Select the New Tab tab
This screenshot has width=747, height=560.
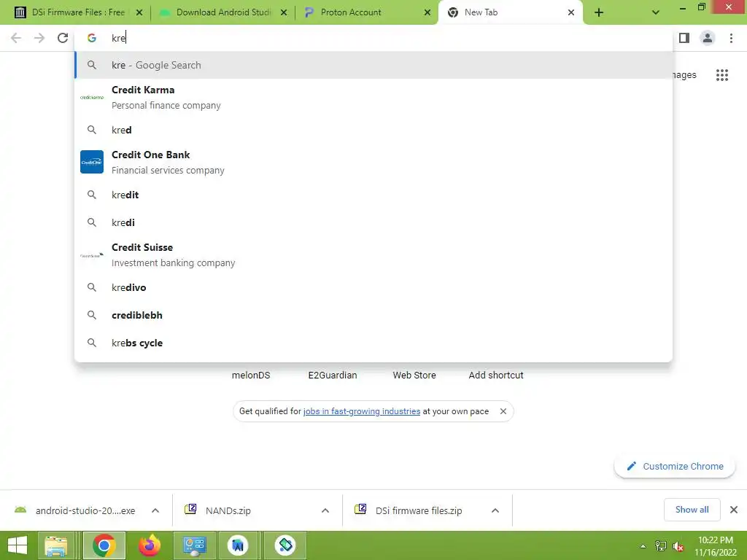point(510,13)
